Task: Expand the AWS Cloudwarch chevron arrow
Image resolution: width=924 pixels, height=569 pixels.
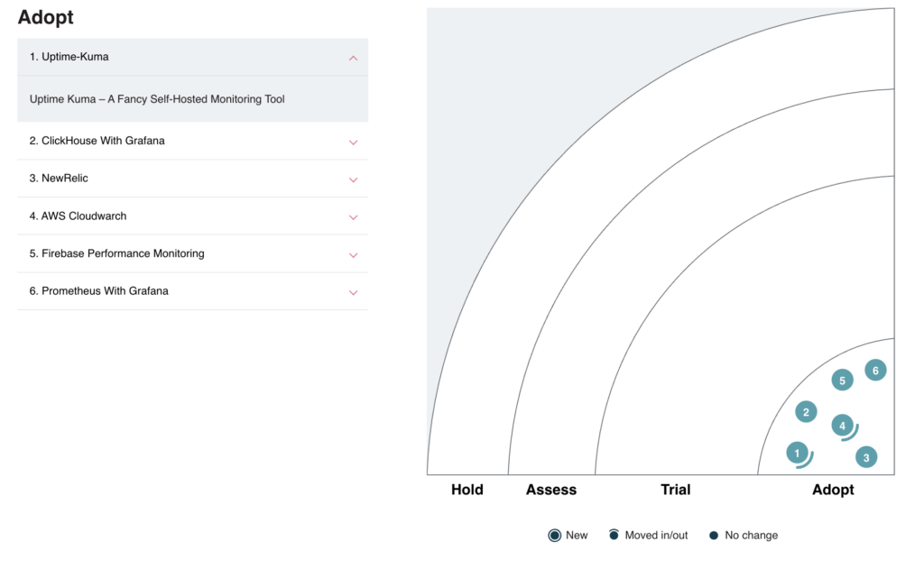Action: pos(353,217)
